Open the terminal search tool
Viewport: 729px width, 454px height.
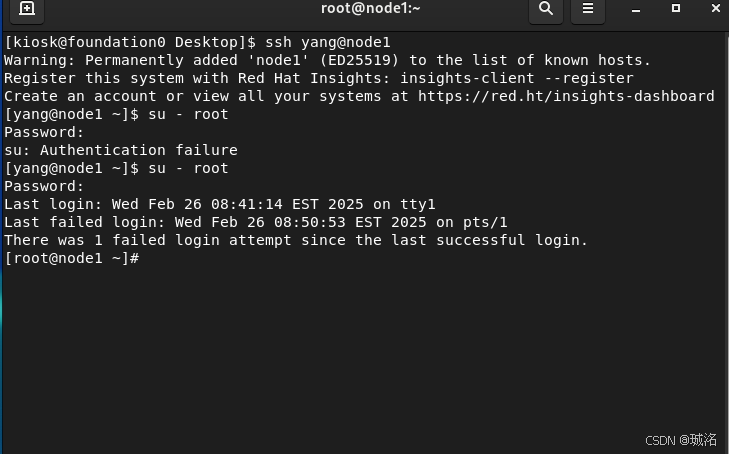(546, 8)
